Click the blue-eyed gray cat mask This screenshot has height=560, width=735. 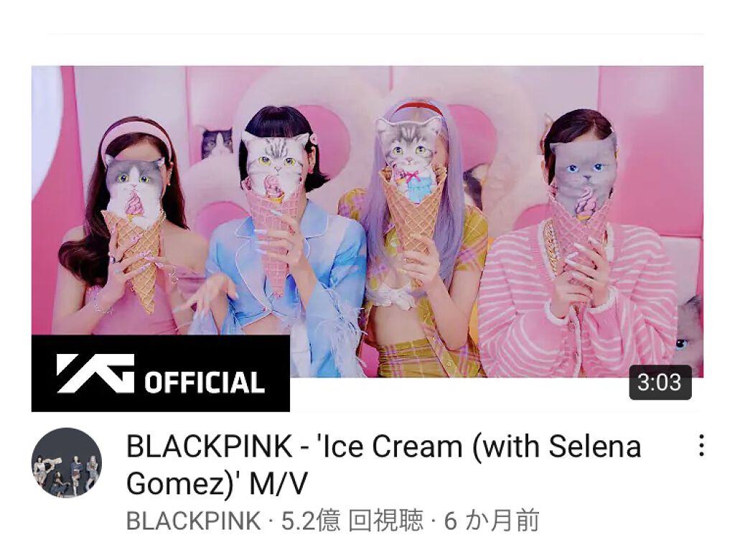(x=582, y=174)
